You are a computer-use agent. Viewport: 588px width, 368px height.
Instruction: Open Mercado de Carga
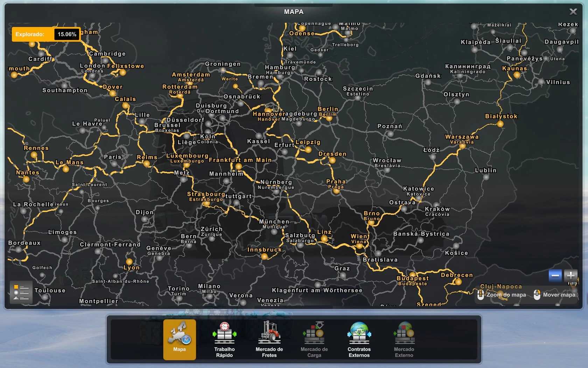(x=314, y=339)
